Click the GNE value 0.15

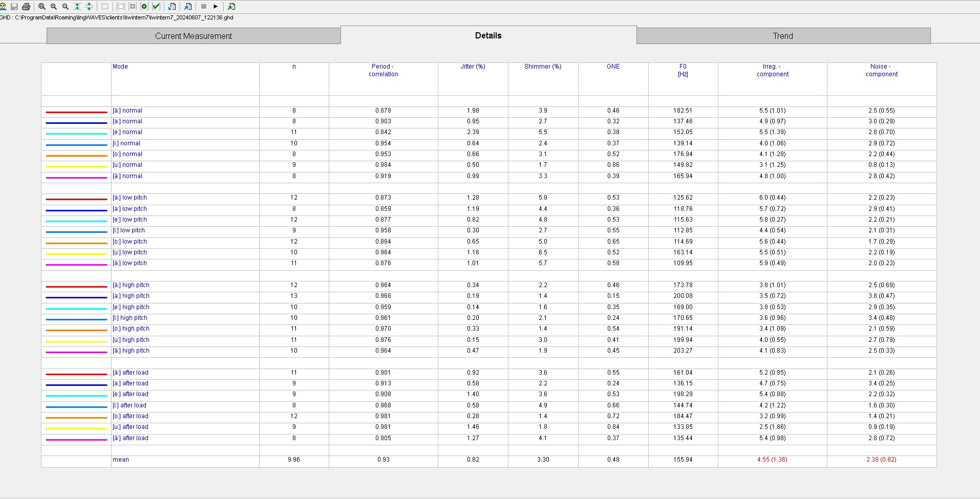pyautogui.click(x=613, y=296)
